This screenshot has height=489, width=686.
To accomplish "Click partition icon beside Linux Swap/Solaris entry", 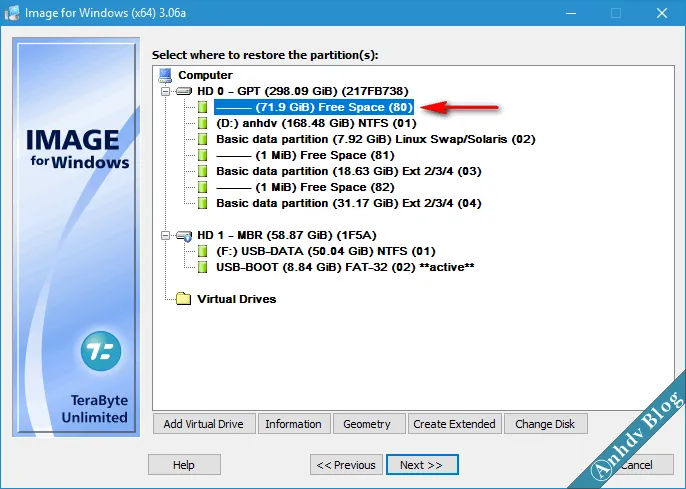I will pos(202,139).
